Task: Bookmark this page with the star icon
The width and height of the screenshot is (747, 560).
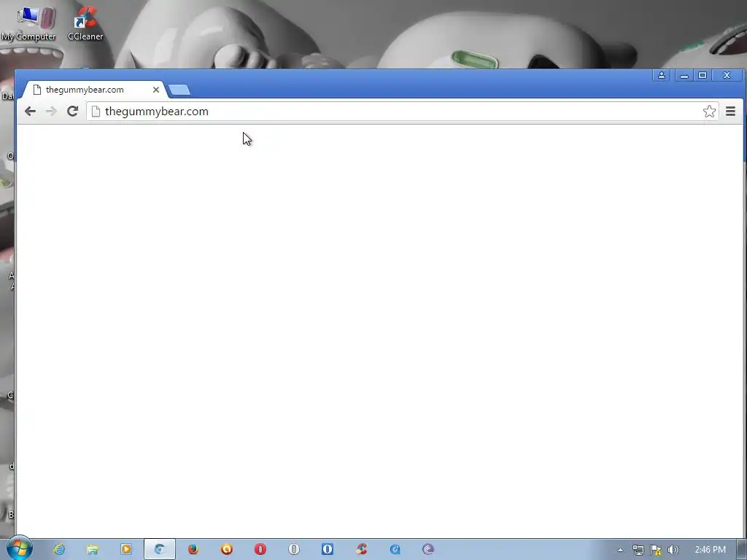Action: [x=709, y=112]
